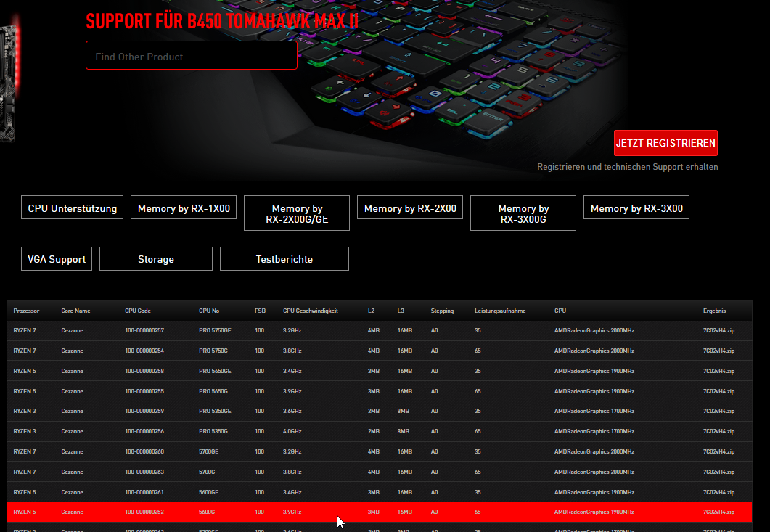Select CPU code 100-000000261
This screenshot has width=770, height=532.
coord(144,492)
